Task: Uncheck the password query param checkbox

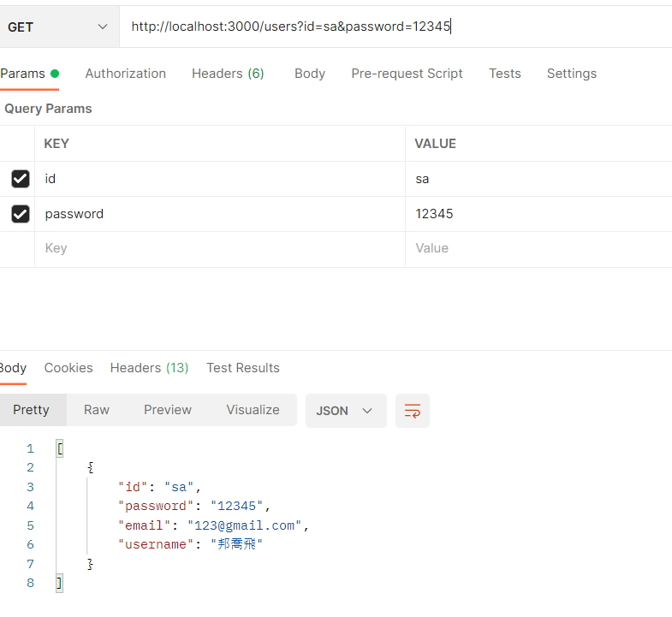Action: (x=20, y=214)
